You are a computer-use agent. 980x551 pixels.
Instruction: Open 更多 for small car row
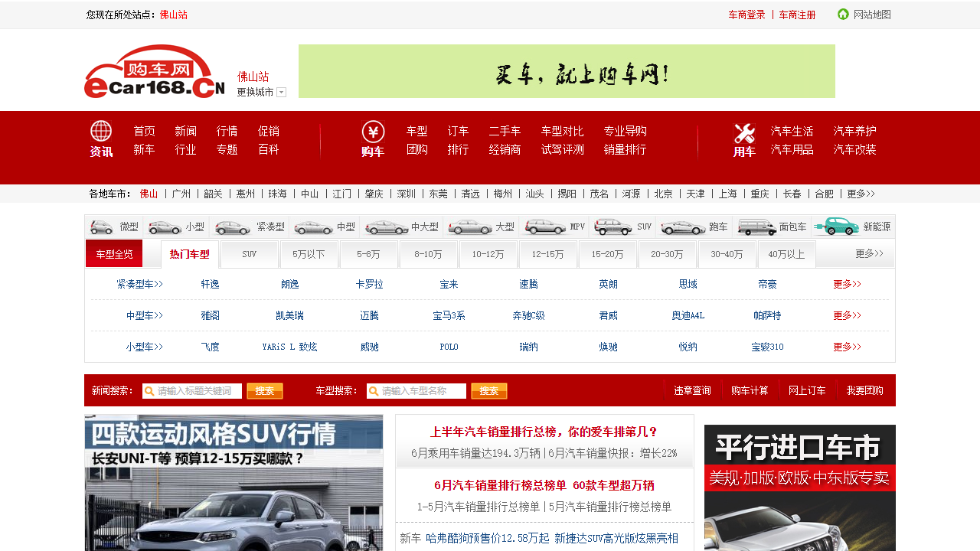coord(847,347)
